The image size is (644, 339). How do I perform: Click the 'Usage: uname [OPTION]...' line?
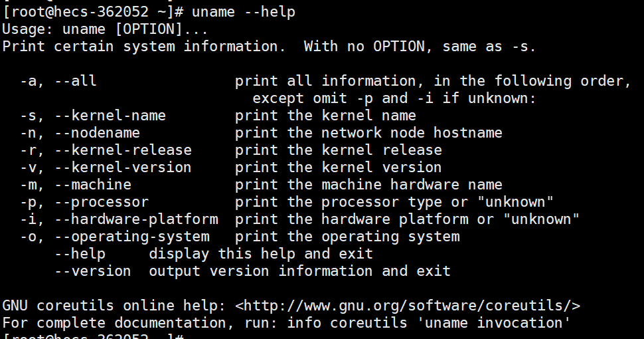[x=105, y=29]
